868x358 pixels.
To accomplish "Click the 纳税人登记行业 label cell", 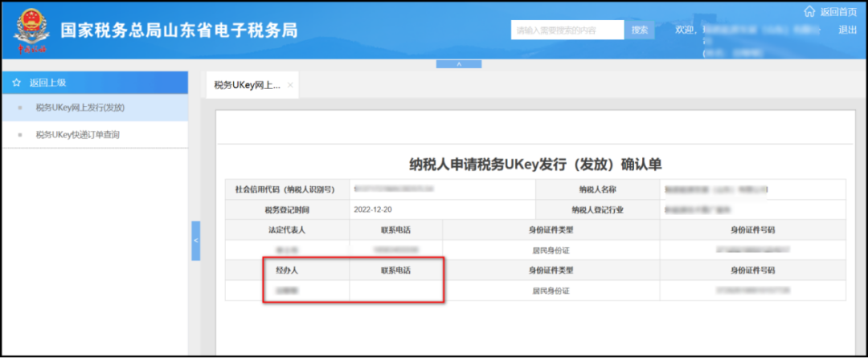I will coord(598,210).
